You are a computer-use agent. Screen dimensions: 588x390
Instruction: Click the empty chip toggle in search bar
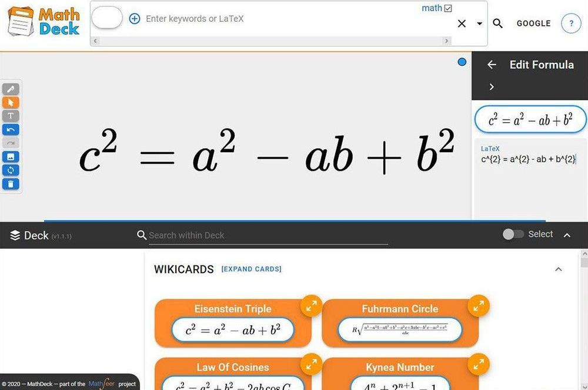(107, 18)
